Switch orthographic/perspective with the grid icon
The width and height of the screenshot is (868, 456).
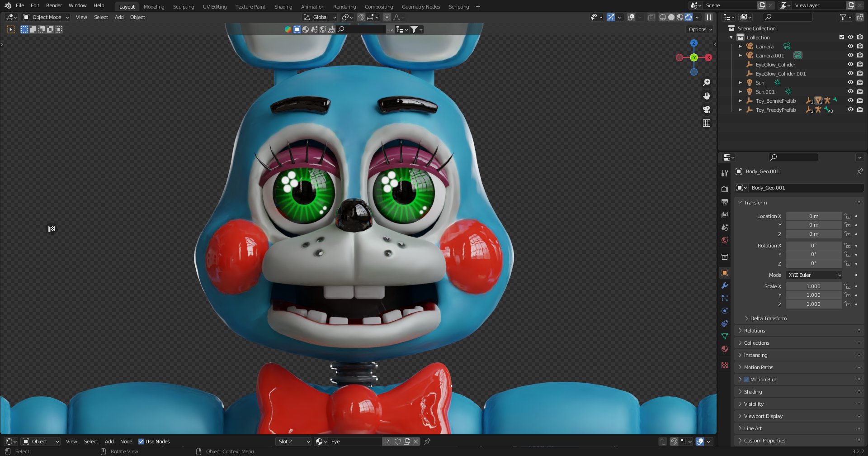707,123
